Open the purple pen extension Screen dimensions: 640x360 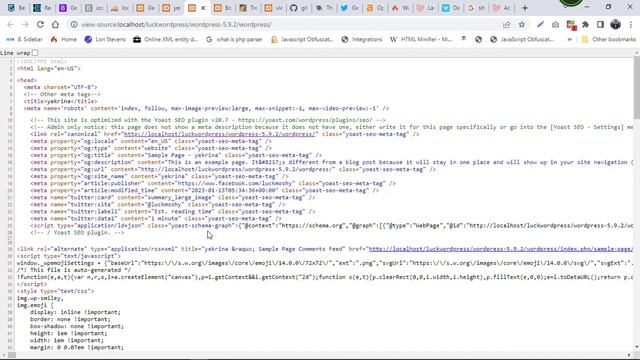point(540,24)
